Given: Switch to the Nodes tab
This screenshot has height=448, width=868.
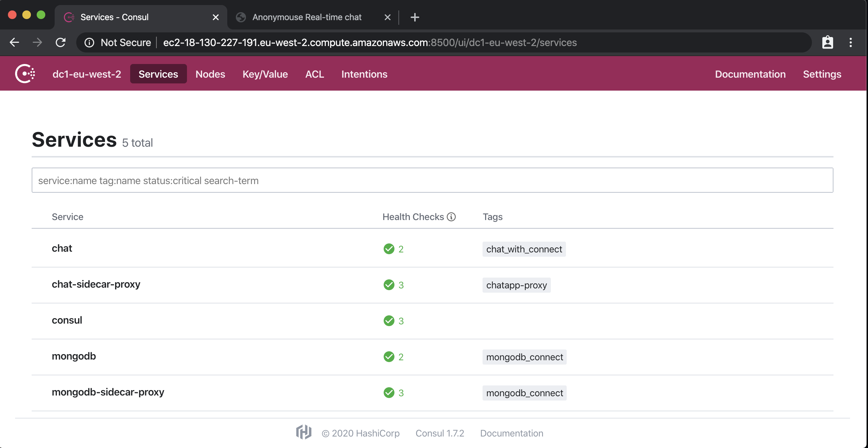Looking at the screenshot, I should click(210, 74).
